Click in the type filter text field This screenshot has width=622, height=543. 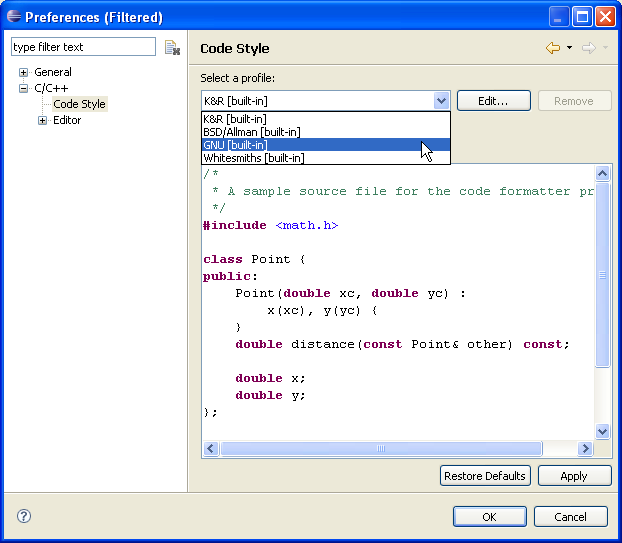click(83, 47)
